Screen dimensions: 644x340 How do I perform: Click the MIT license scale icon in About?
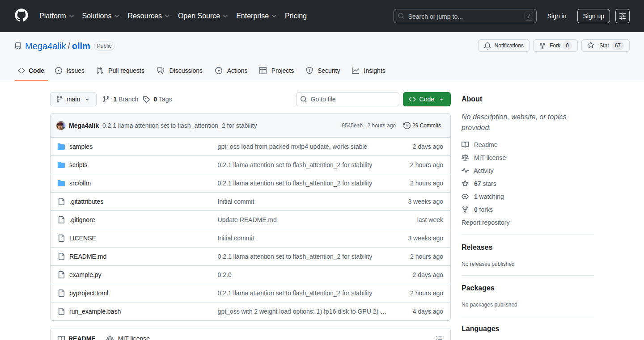465,158
